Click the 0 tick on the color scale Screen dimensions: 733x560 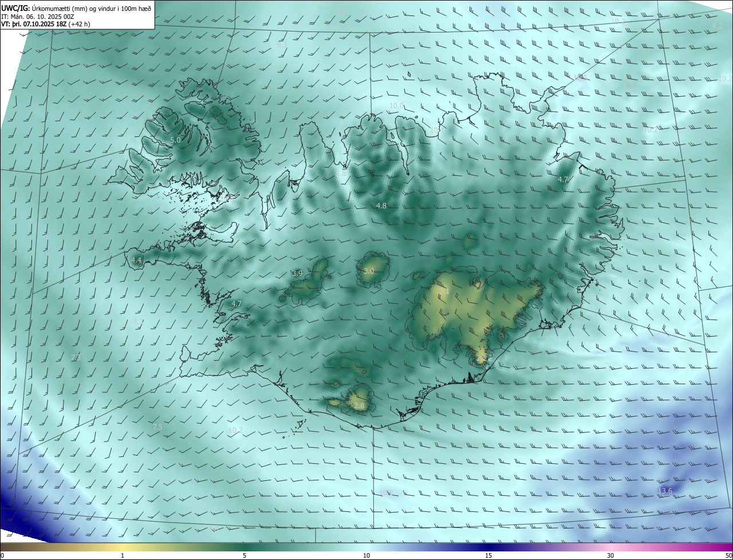coord(2,555)
